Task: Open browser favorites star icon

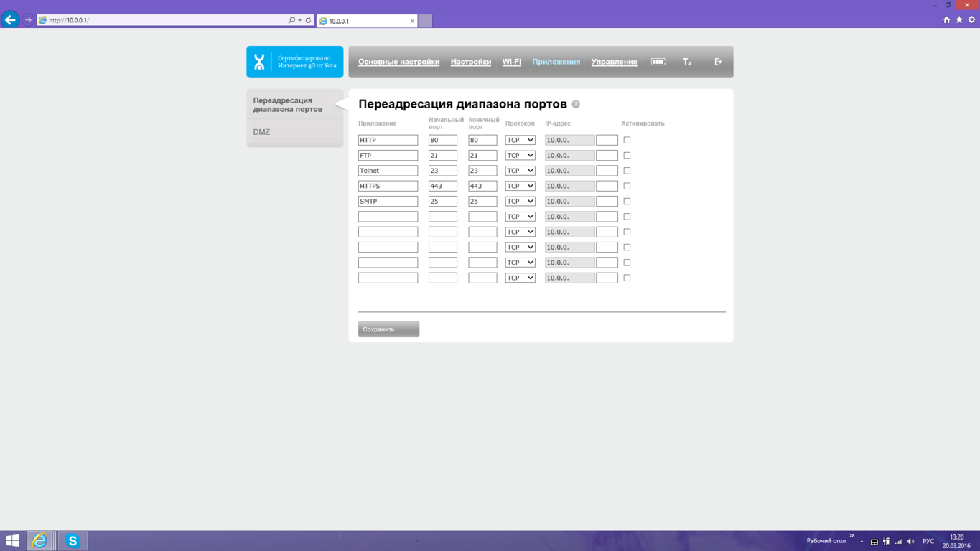Action: (959, 20)
